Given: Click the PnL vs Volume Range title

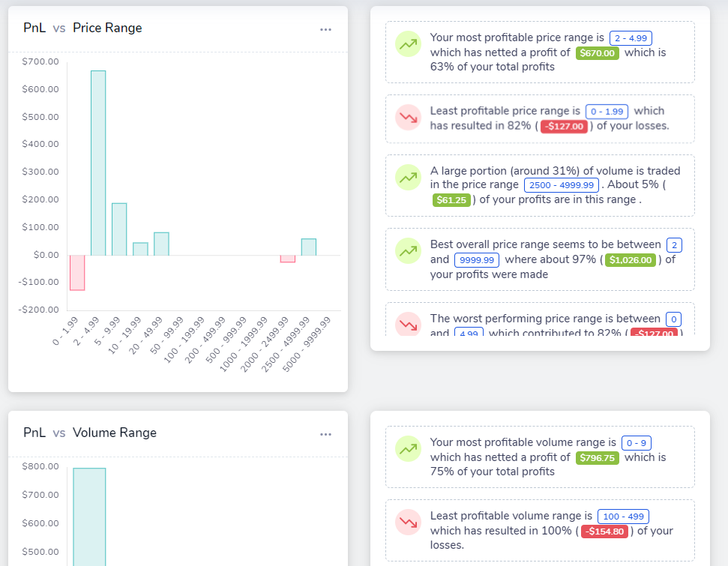Looking at the screenshot, I should click(x=90, y=433).
